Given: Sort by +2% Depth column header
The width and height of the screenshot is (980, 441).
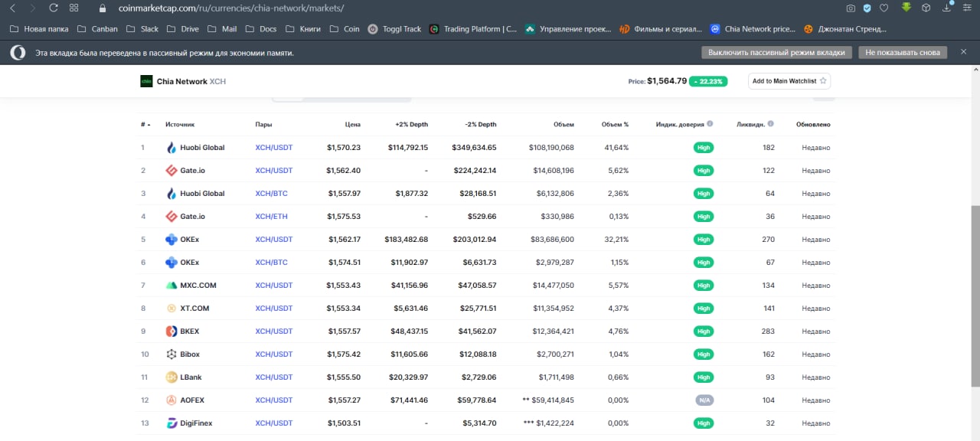Looking at the screenshot, I should [x=411, y=124].
